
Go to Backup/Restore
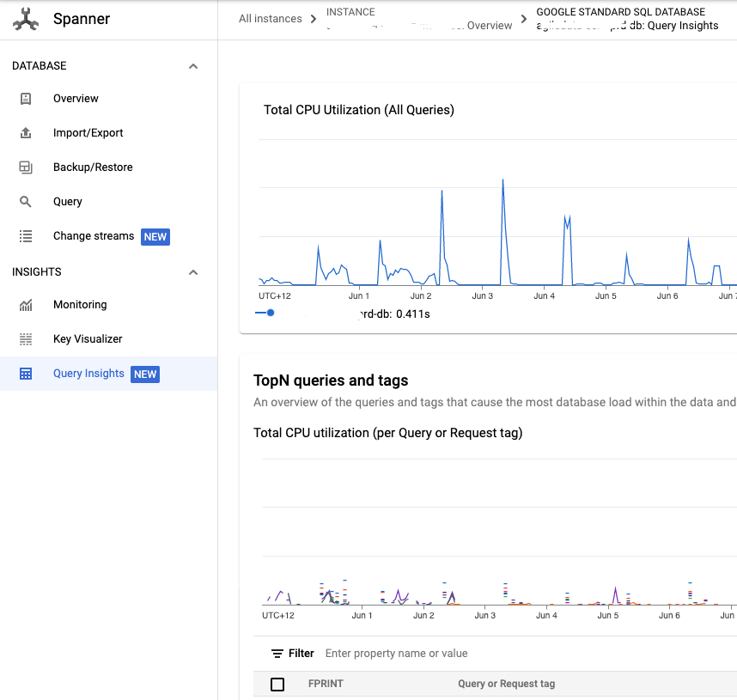(x=93, y=167)
